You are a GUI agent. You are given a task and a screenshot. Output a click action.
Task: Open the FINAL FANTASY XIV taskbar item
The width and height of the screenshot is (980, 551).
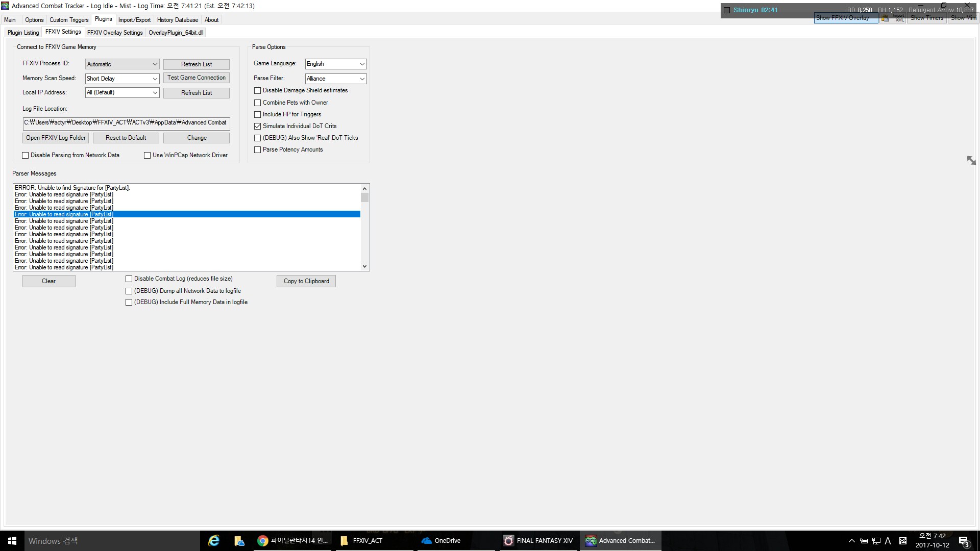pyautogui.click(x=538, y=541)
